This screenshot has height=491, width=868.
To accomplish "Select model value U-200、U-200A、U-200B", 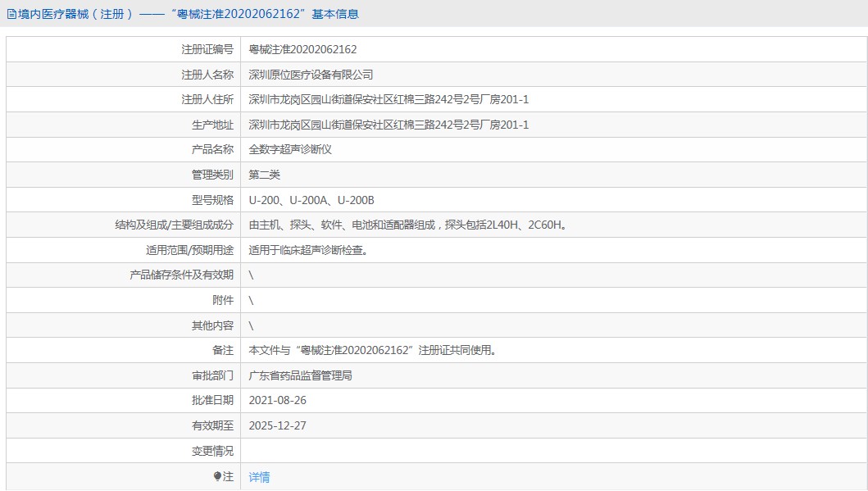I will point(311,200).
